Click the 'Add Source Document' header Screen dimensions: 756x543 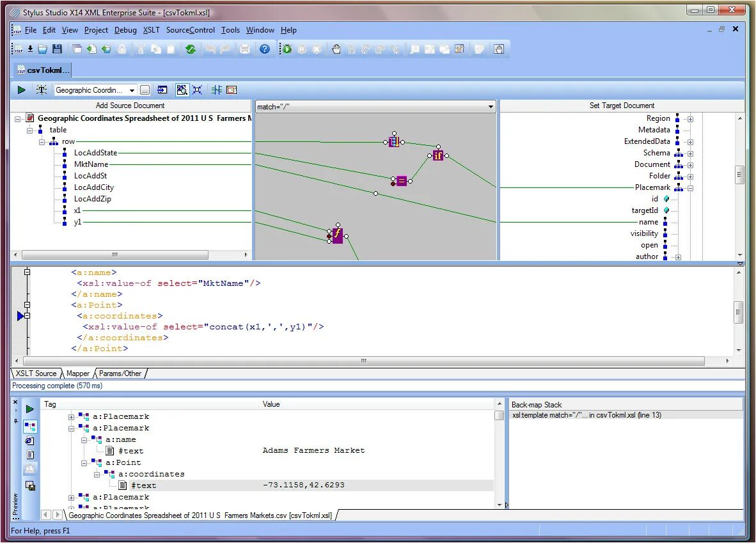click(130, 106)
